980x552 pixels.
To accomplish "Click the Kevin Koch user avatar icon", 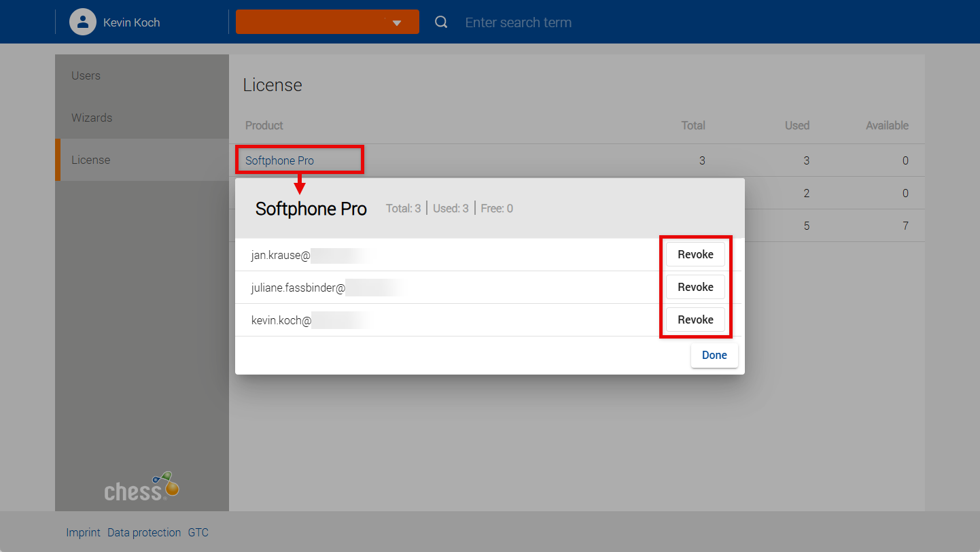I will point(83,22).
